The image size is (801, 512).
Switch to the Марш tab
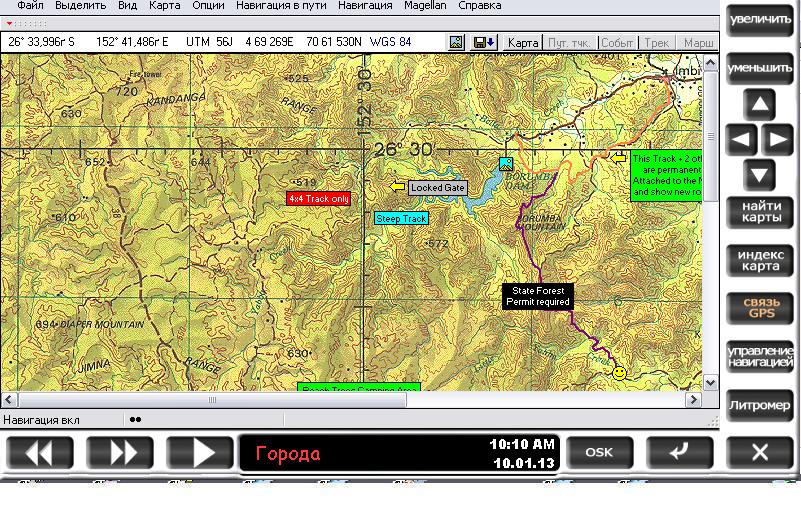(x=698, y=43)
